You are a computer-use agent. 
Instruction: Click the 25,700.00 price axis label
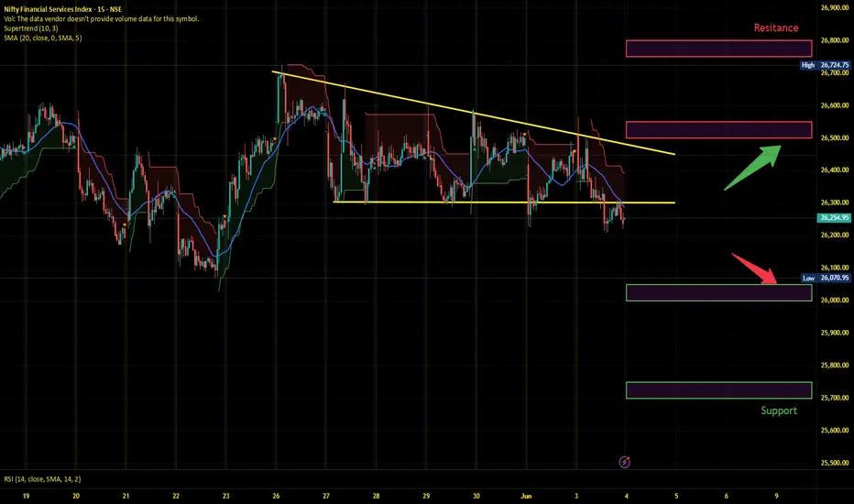pyautogui.click(x=835, y=398)
